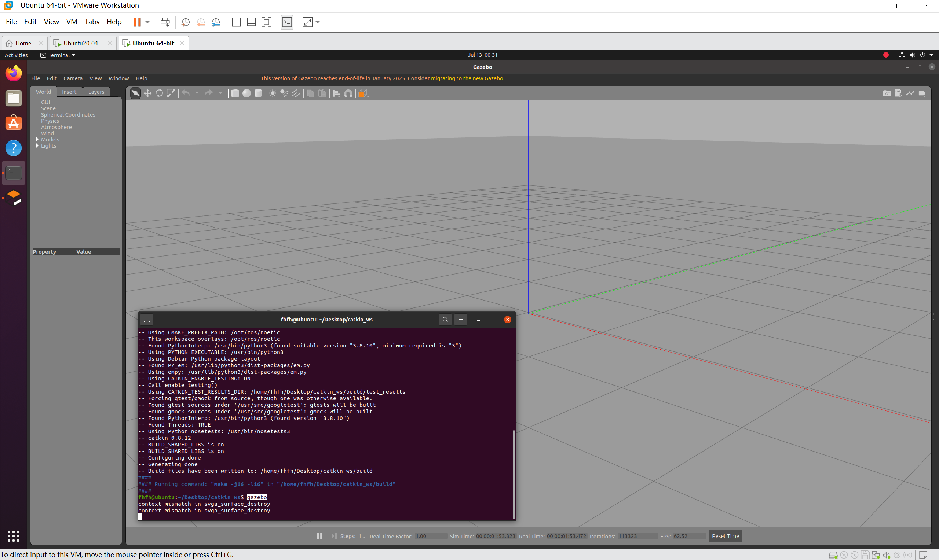Select the Translate mode tool
Screen dimensions: 939x560
coord(147,93)
